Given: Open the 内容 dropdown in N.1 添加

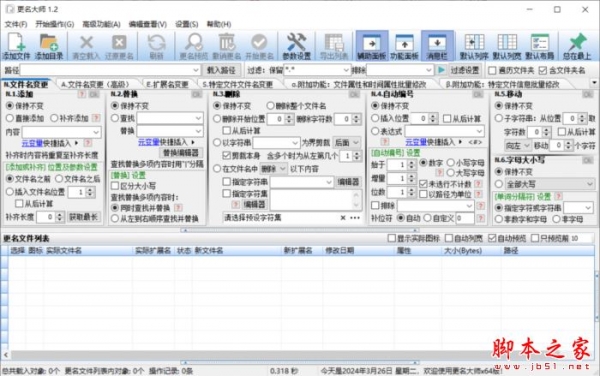Looking at the screenshot, I should pyautogui.click(x=96, y=132).
